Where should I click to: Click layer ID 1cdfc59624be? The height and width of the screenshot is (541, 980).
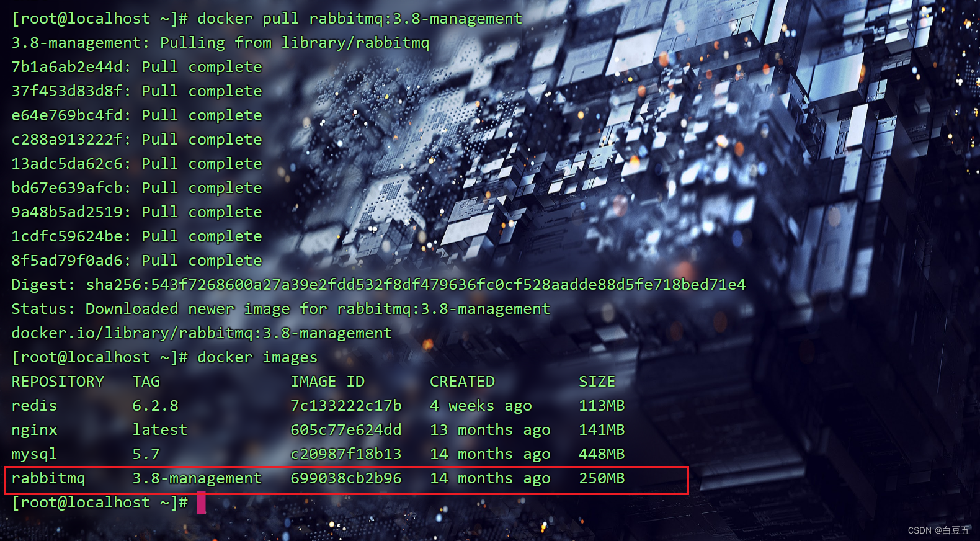[67, 236]
